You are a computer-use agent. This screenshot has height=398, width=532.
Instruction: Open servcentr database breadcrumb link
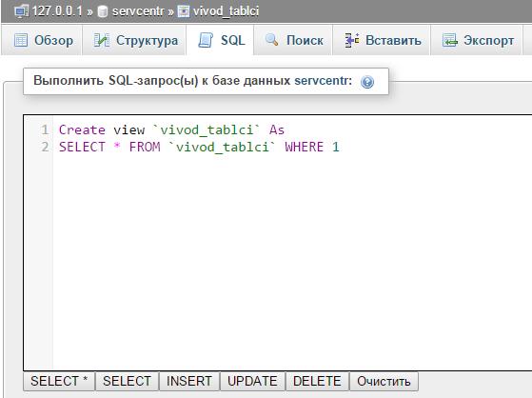pos(138,11)
